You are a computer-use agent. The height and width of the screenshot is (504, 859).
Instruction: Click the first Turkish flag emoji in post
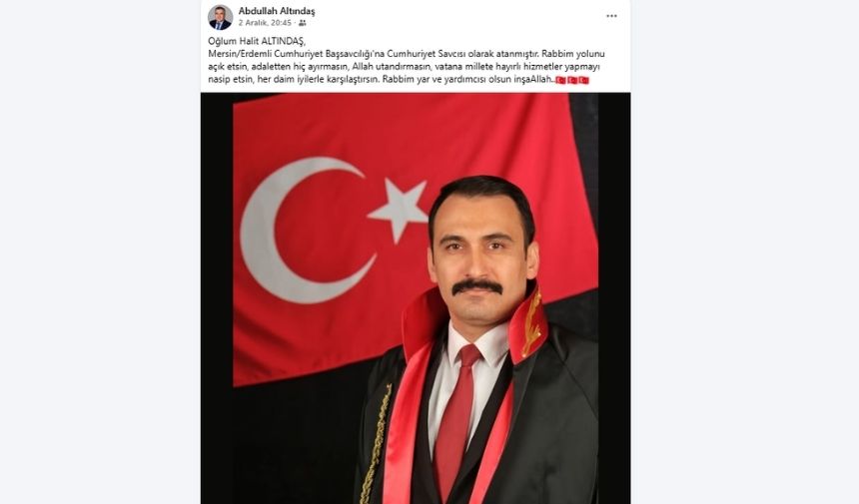tap(560, 80)
